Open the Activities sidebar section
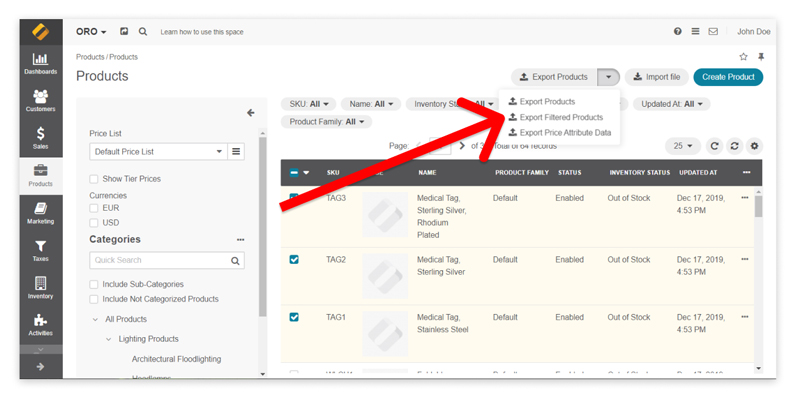 [41, 325]
